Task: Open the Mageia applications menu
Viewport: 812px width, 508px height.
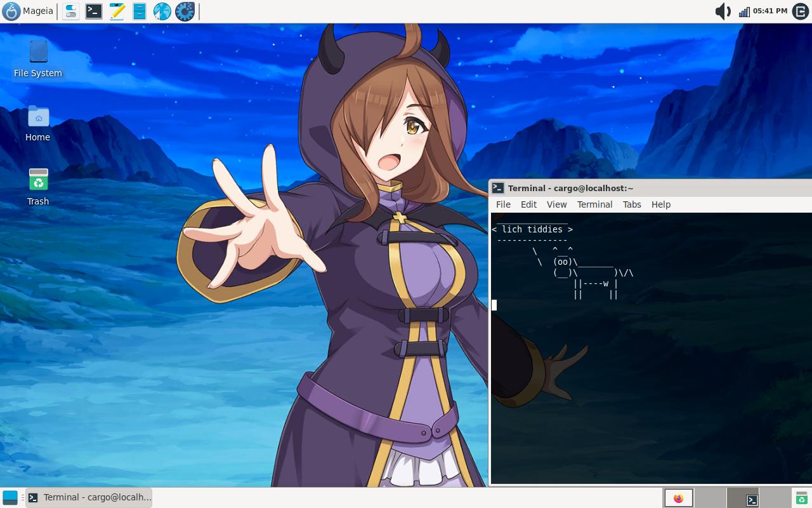Action: click(x=28, y=11)
